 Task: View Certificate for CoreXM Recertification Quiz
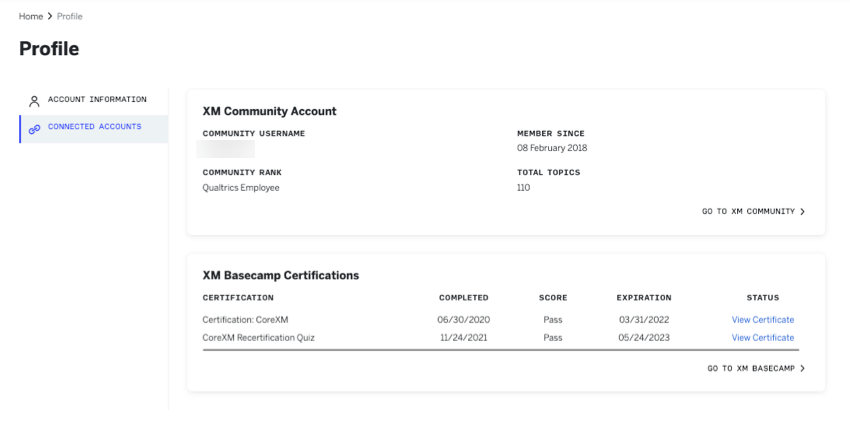763,338
